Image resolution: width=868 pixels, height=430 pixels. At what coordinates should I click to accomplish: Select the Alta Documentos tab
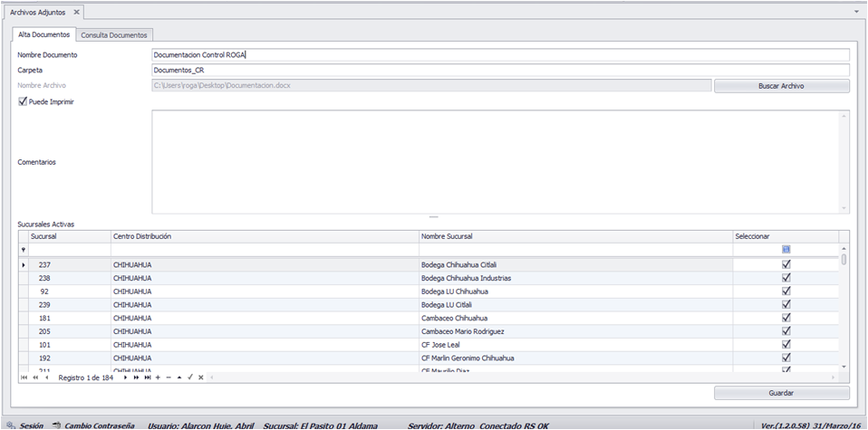(x=43, y=34)
